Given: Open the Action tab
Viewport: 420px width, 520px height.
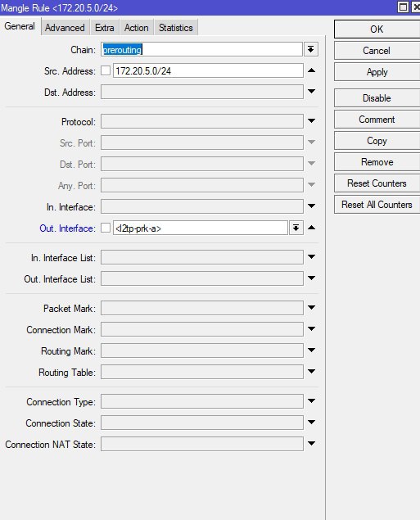Looking at the screenshot, I should pyautogui.click(x=136, y=28).
